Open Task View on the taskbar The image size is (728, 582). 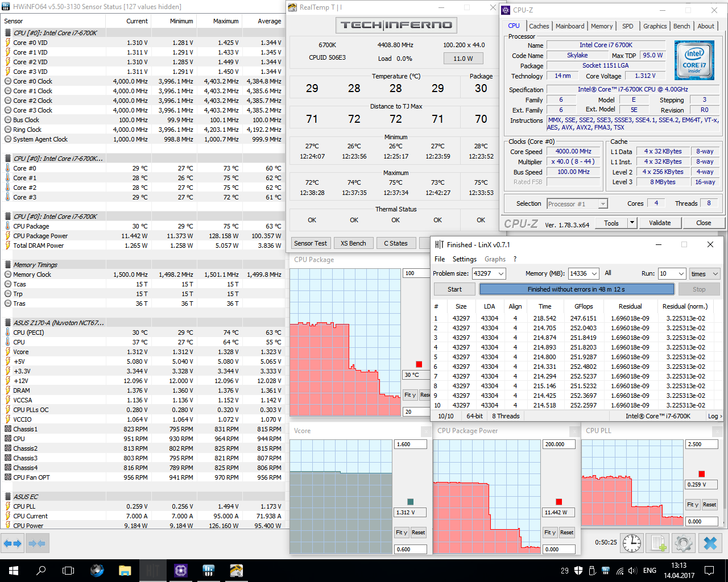68,571
